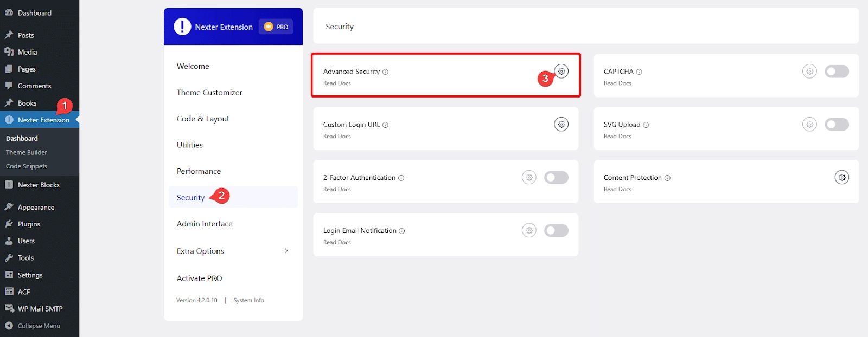Open SVG Upload settings gear icon
Image resolution: width=868 pixels, height=337 pixels.
click(x=809, y=124)
